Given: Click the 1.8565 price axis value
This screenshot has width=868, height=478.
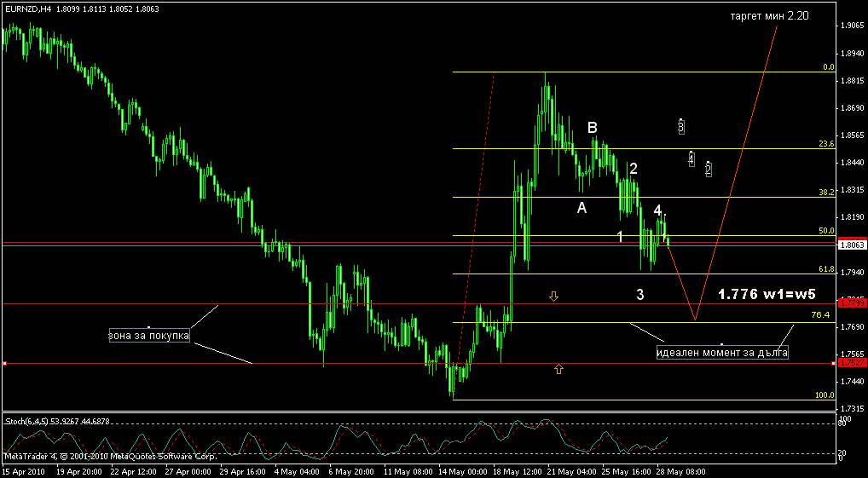Looking at the screenshot, I should [x=853, y=135].
